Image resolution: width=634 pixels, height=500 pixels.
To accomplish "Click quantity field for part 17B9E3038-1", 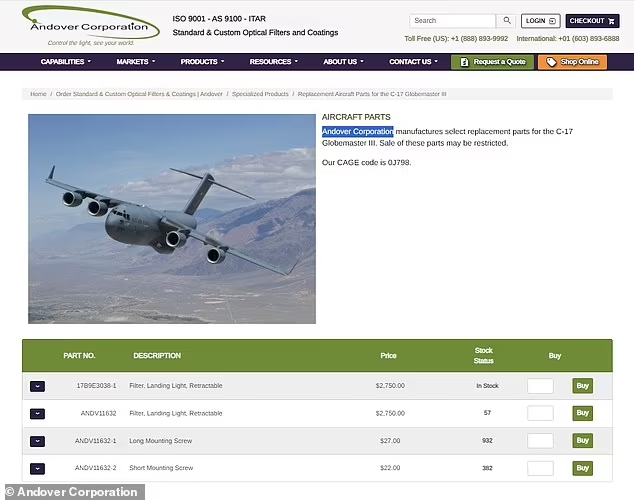I will point(540,386).
